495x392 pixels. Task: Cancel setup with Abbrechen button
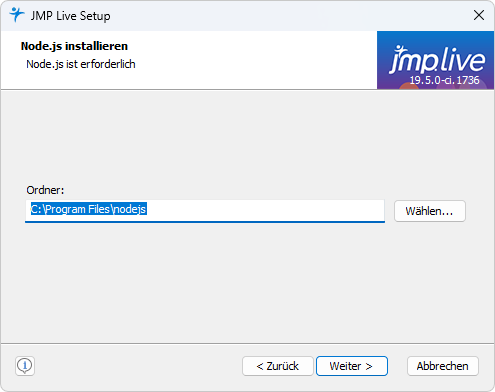tap(443, 366)
